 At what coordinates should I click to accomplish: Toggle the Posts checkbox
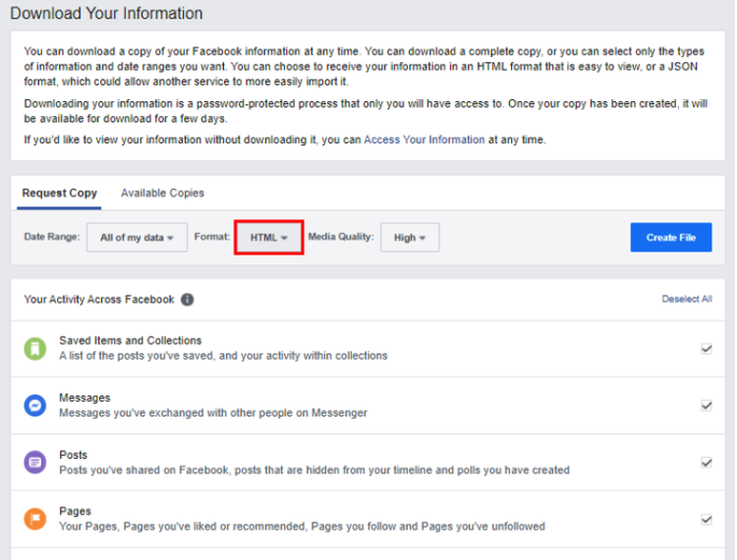[x=706, y=463]
